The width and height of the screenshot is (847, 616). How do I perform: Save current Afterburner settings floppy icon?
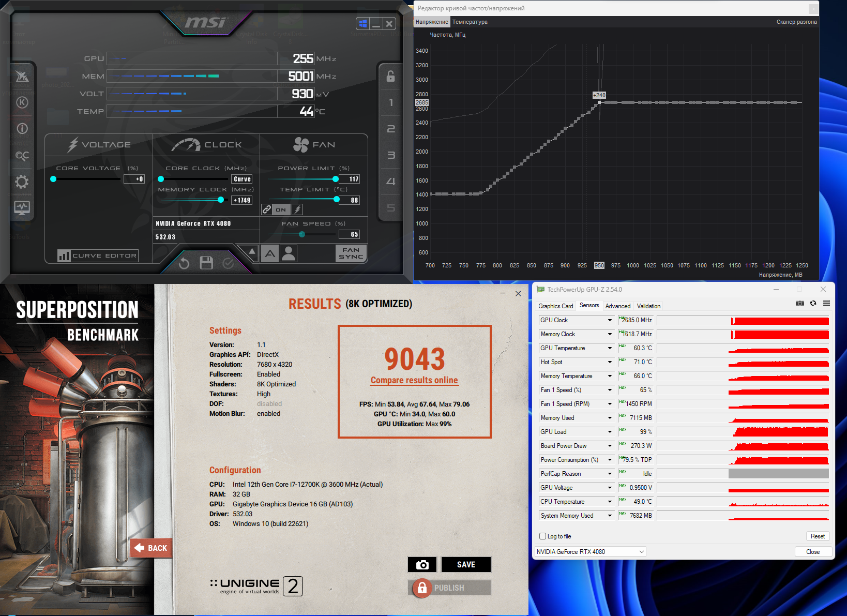(206, 263)
